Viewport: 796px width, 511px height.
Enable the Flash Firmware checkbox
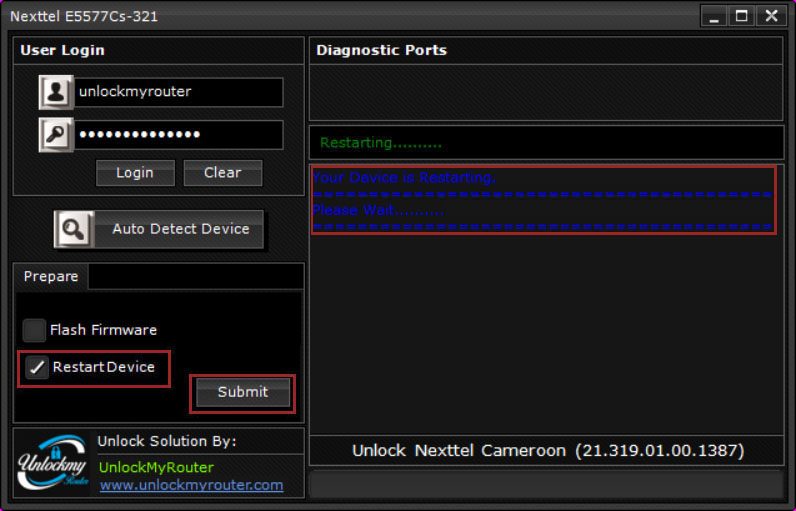(34, 330)
